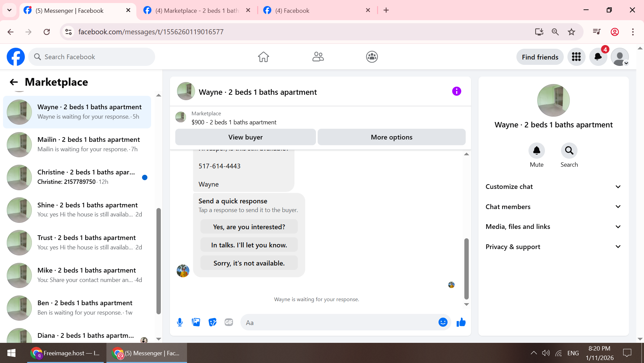
Task: Open the tab search dropdown arrow
Action: (9, 10)
